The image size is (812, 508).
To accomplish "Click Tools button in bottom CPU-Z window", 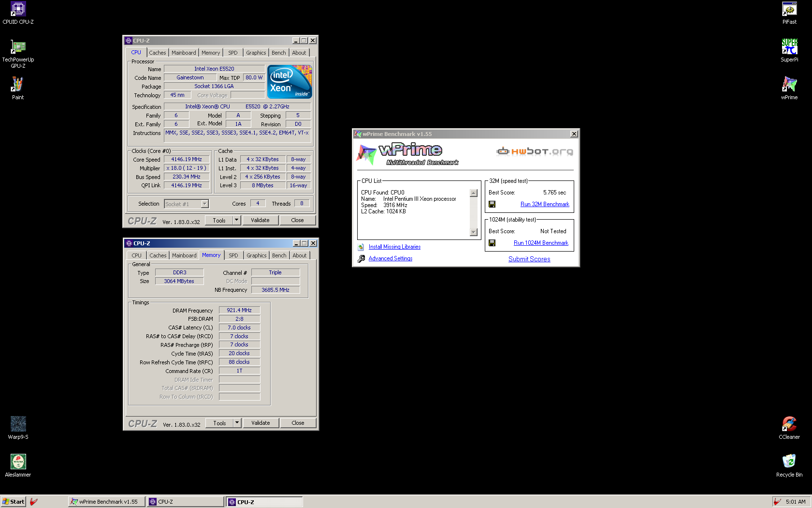I will [x=219, y=423].
